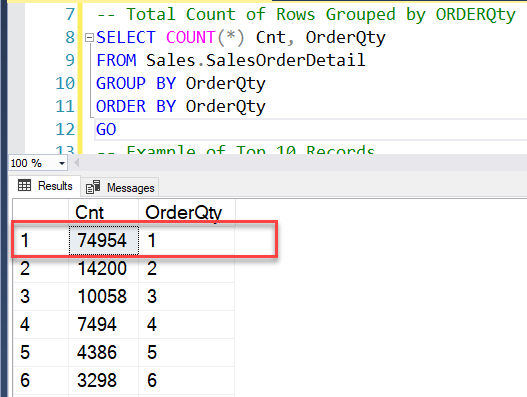Click the OrderQty cell in the 4386 row
This screenshot has height=397, width=527.
coord(187,352)
